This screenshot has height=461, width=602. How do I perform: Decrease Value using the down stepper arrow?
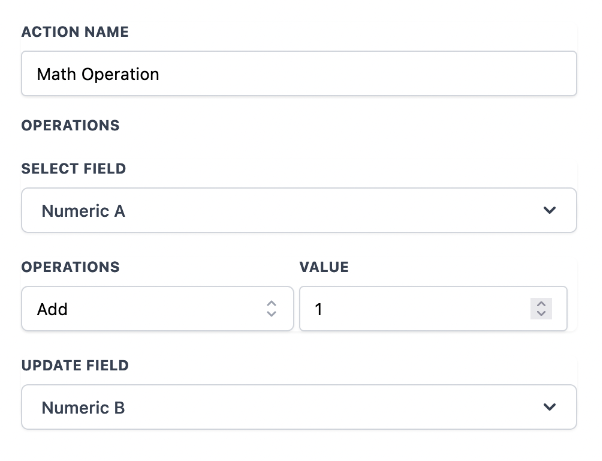[x=541, y=314]
